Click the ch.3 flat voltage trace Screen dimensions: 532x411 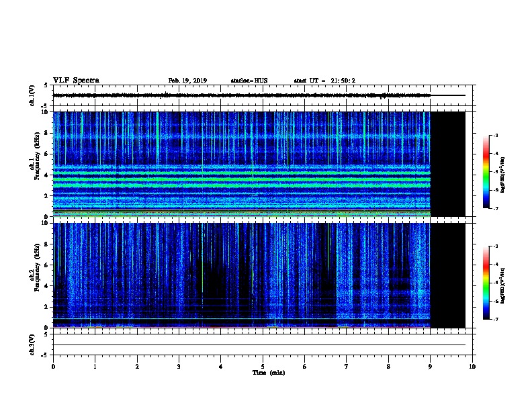[259, 345]
